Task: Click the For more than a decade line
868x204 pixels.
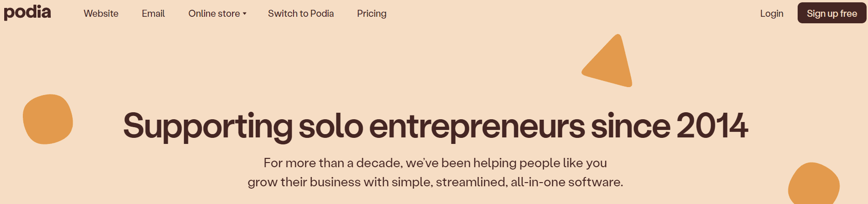Action: point(435,163)
